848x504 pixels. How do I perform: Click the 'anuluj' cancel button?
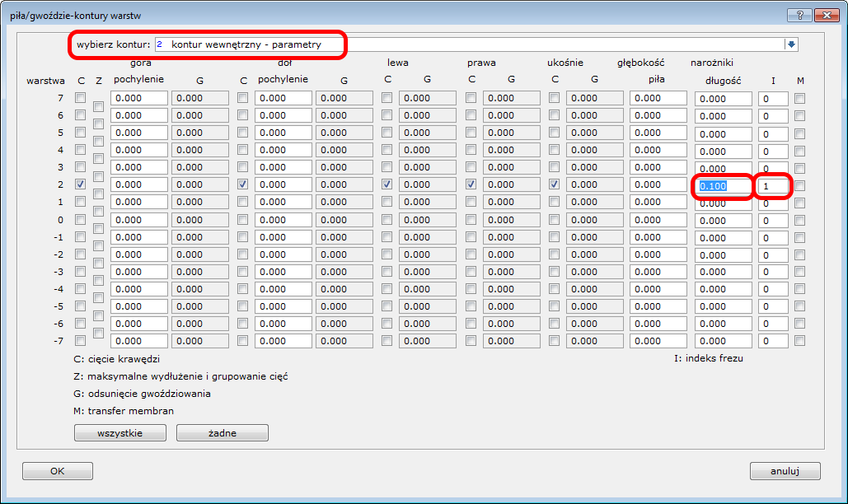click(785, 471)
